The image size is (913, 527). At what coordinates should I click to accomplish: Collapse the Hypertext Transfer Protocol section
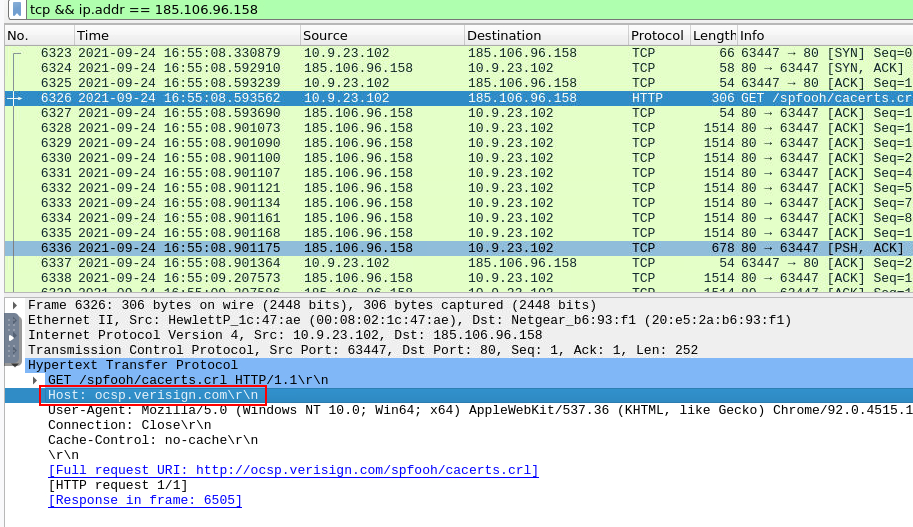[x=15, y=365]
